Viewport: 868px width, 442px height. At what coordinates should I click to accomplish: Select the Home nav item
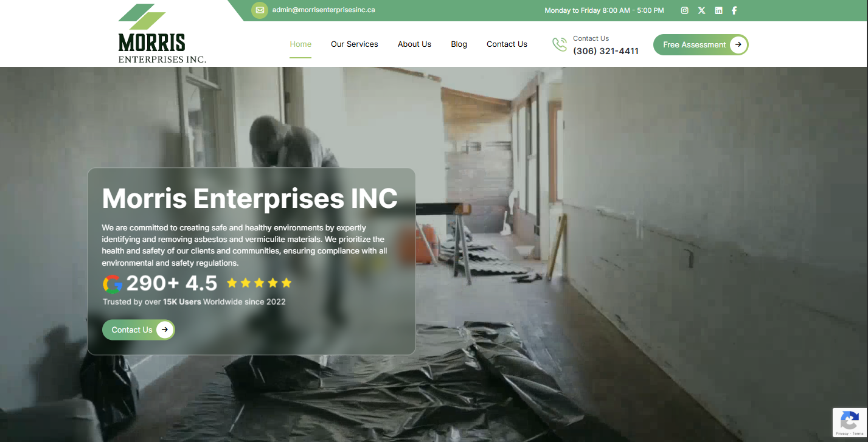point(300,44)
